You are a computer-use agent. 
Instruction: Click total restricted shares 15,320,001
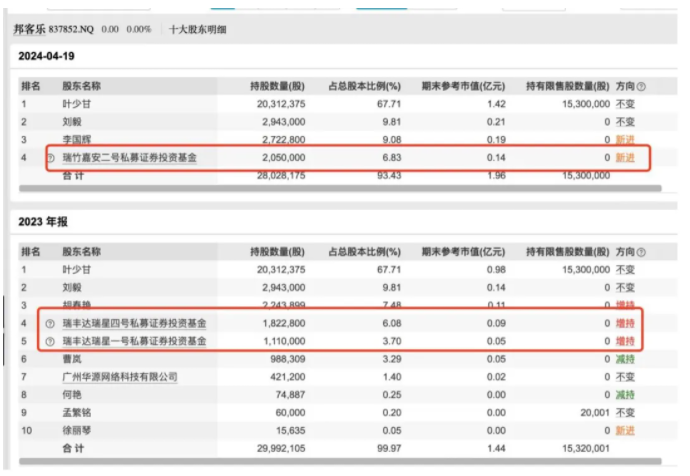click(x=586, y=449)
